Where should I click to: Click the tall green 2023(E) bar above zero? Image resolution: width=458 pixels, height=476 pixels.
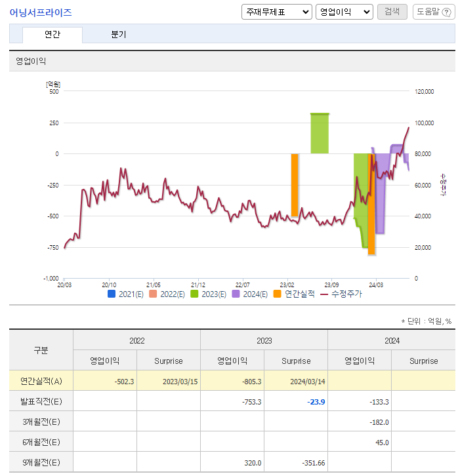click(x=320, y=134)
